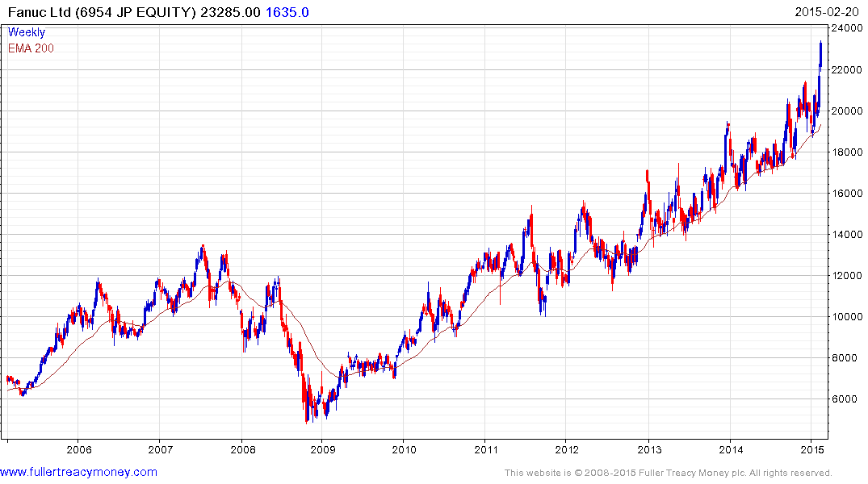Click the 12000 y-axis label
Viewport: 868px width, 484px height.
(847, 275)
